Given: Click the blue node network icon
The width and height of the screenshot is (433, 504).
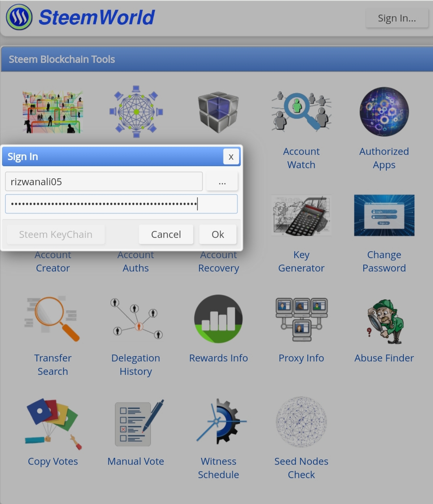Looking at the screenshot, I should click(136, 111).
